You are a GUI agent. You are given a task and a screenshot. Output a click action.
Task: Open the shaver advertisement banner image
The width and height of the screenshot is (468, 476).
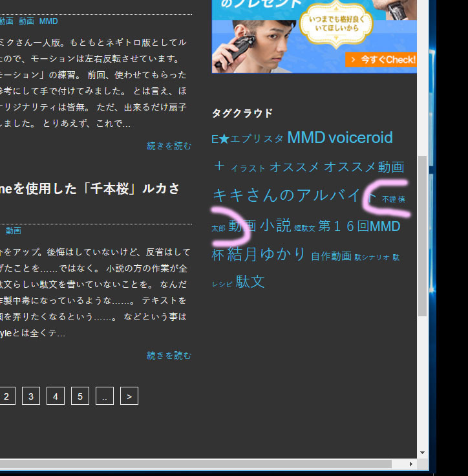click(x=314, y=36)
